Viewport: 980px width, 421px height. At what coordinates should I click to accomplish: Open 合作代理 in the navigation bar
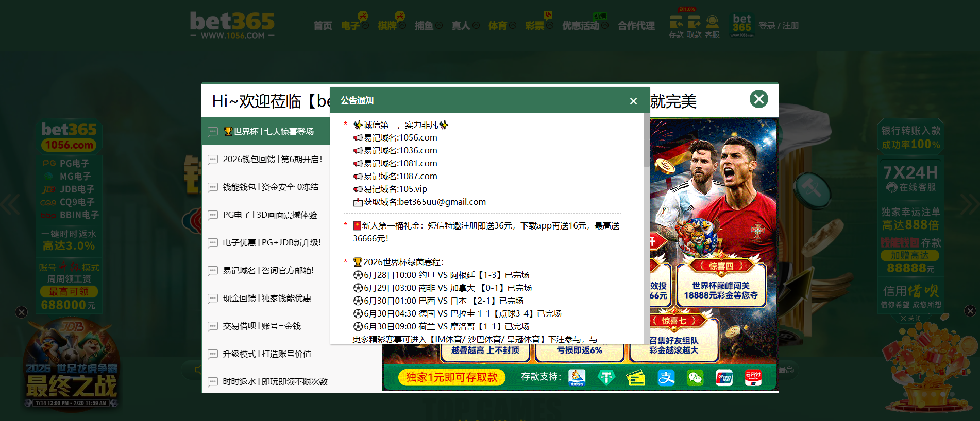click(636, 26)
